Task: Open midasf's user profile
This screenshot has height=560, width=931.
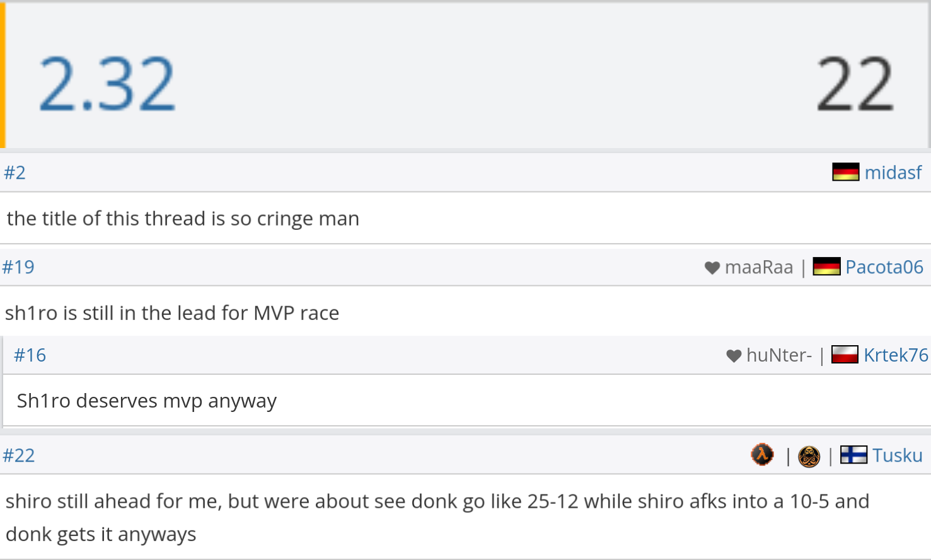Action: pyautogui.click(x=893, y=172)
